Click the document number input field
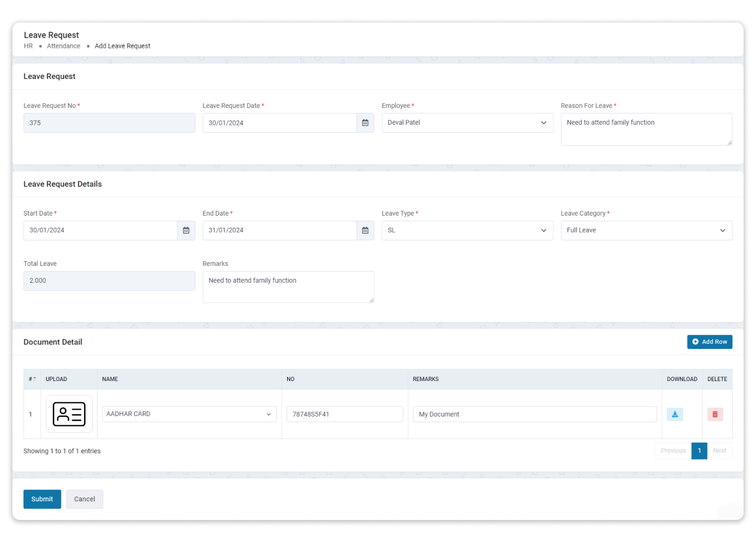Image resolution: width=756 pixels, height=542 pixels. [345, 414]
